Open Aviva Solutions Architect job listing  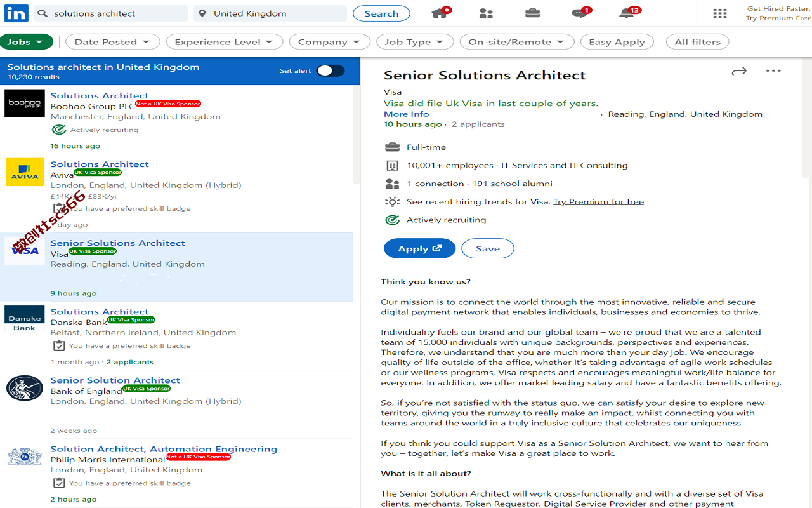(100, 164)
